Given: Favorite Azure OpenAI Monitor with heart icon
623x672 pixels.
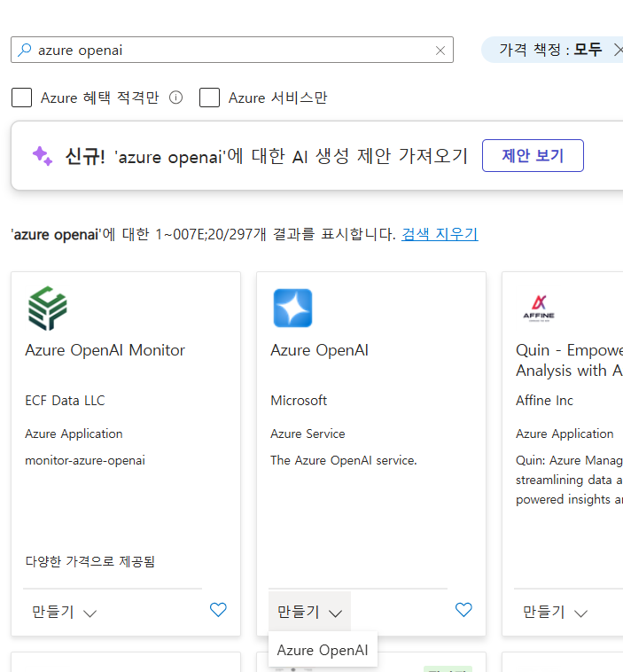Looking at the screenshot, I should (x=218, y=609).
